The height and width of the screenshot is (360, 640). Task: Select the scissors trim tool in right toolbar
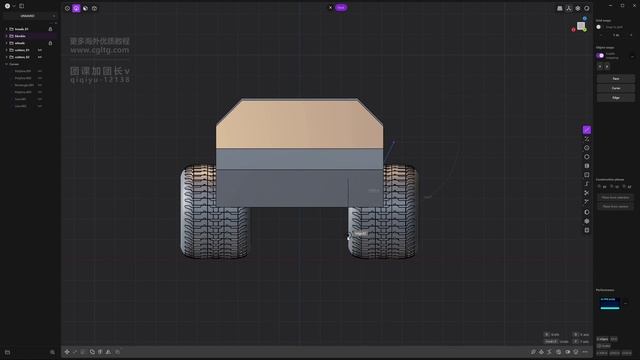pos(587,193)
